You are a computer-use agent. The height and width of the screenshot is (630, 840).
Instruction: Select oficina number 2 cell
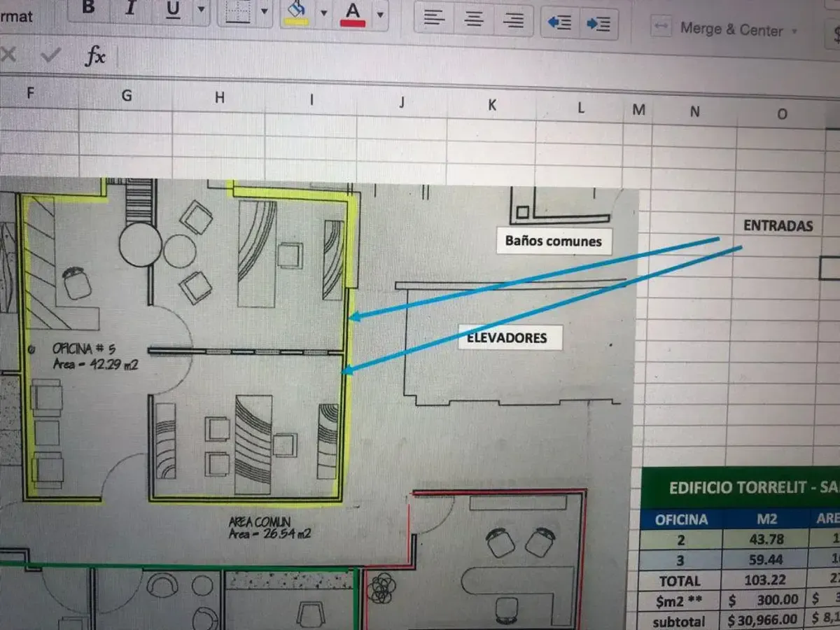pos(680,540)
